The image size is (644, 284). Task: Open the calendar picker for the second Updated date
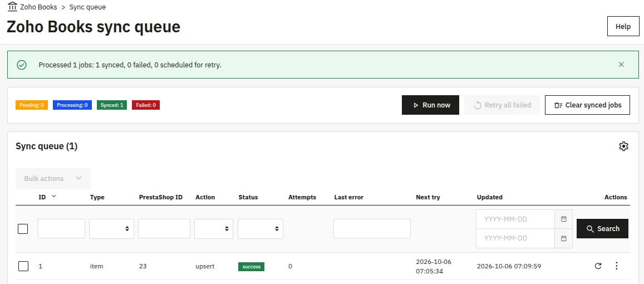pos(564,238)
